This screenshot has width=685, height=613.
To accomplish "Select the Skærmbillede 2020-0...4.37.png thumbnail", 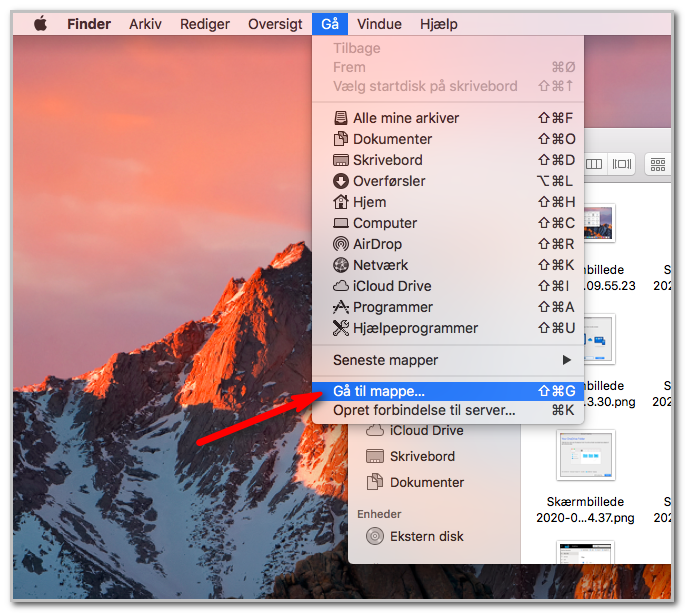I will pos(585,455).
